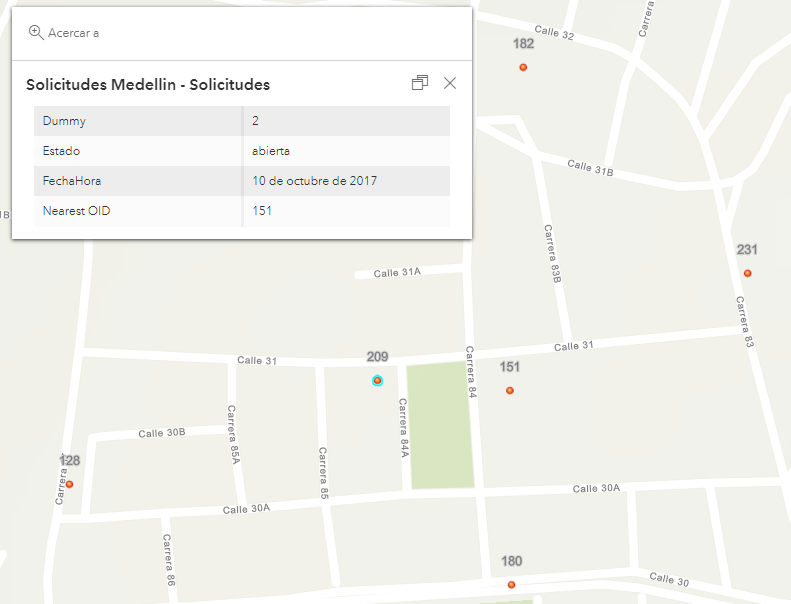Click the 'Calle 30' street label
Image resolution: width=791 pixels, height=604 pixels.
point(669,579)
